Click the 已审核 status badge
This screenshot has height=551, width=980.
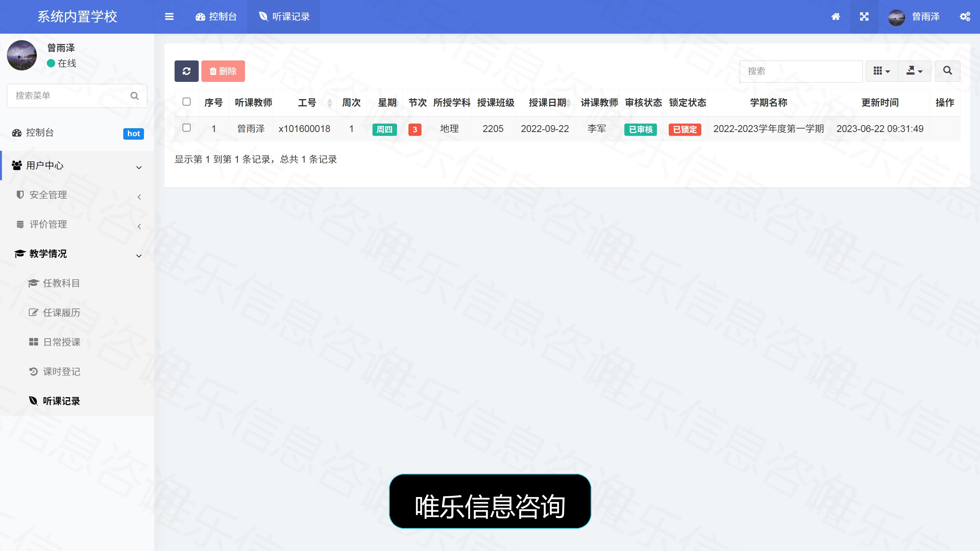click(641, 129)
